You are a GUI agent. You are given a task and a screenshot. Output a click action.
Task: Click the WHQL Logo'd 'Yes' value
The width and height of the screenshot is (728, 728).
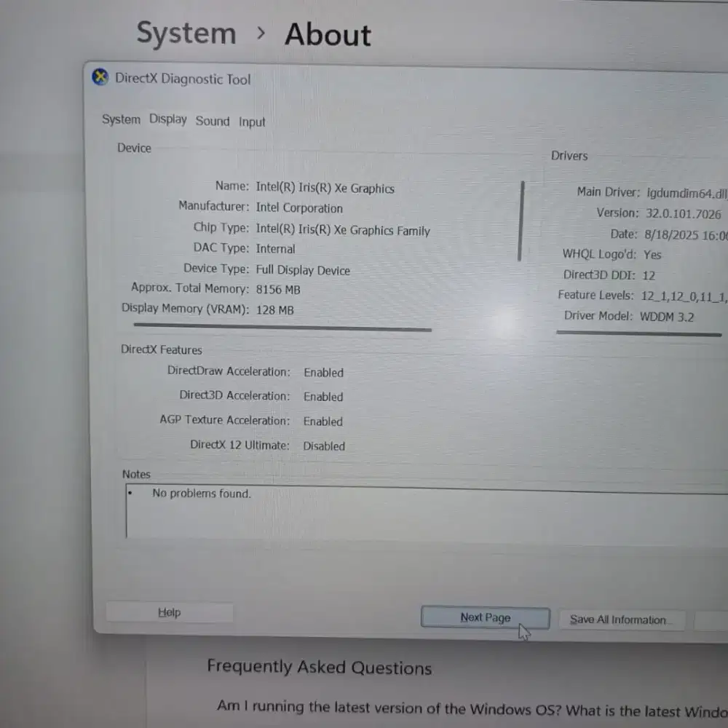[x=652, y=254]
